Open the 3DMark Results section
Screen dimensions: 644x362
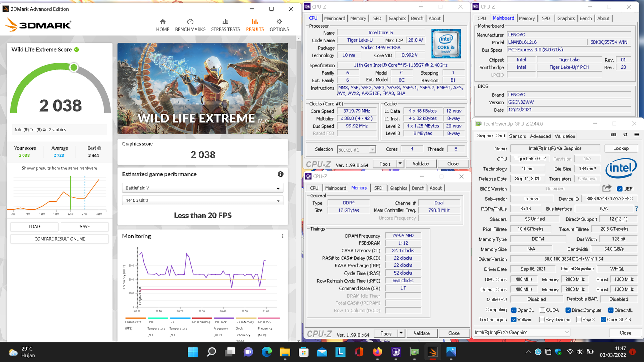255,25
